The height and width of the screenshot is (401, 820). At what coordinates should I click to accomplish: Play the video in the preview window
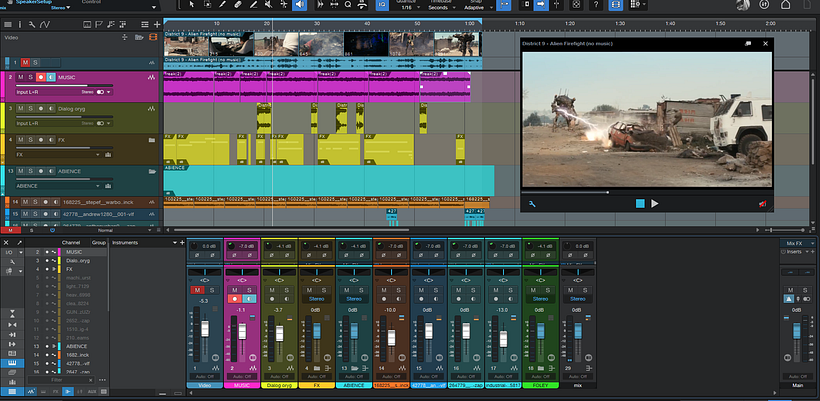pos(655,204)
